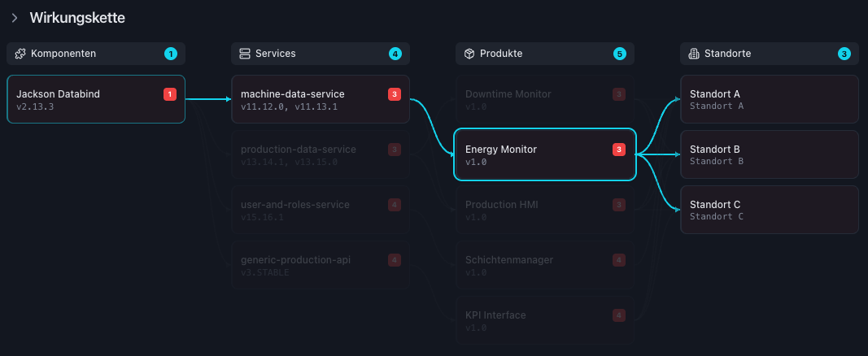Click the Services count badge 4
Screen dimensions: 868x356
pyautogui.click(x=395, y=54)
